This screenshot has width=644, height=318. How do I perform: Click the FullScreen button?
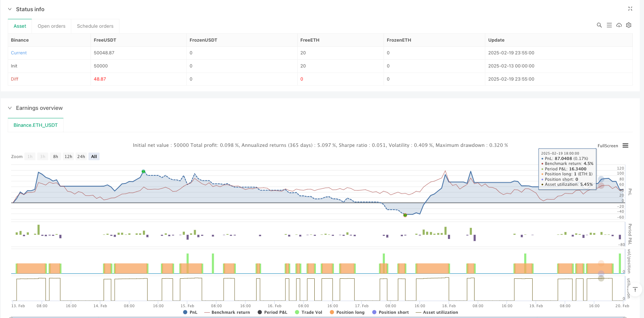tap(607, 146)
